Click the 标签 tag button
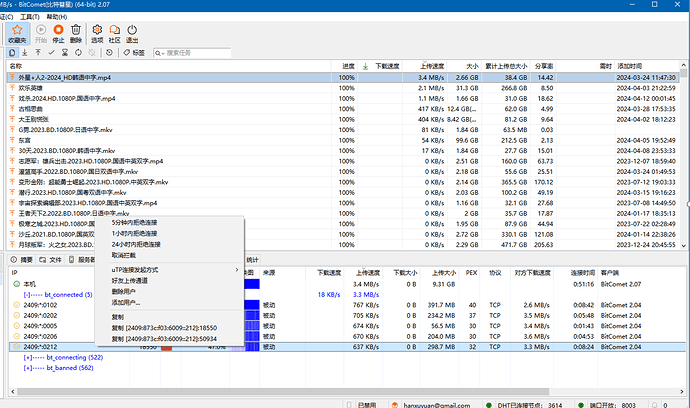This screenshot has height=408, width=690. click(x=134, y=53)
